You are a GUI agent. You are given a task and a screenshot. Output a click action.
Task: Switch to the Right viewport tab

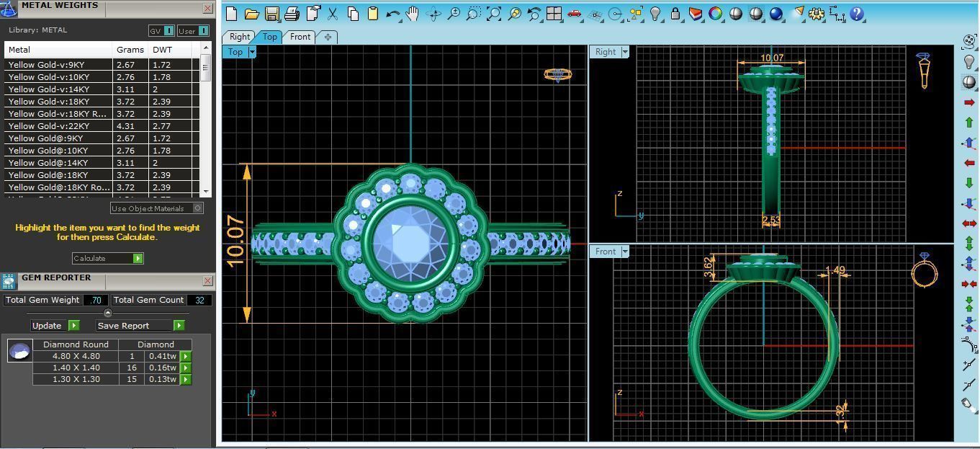click(240, 37)
